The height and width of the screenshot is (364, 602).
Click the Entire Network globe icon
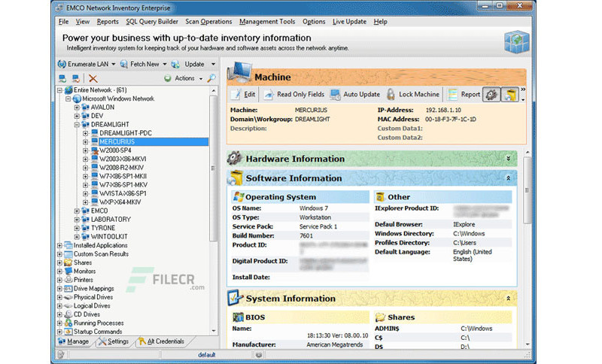pyautogui.click(x=68, y=89)
